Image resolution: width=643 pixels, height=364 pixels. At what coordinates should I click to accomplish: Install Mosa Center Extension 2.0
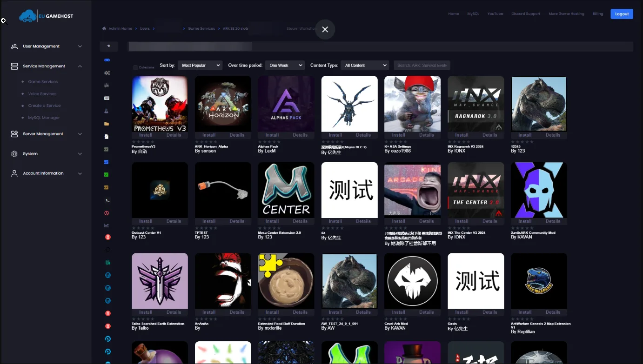point(272,221)
